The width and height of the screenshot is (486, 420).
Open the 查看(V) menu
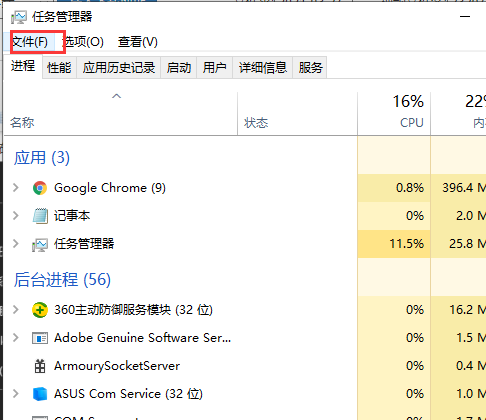click(138, 42)
